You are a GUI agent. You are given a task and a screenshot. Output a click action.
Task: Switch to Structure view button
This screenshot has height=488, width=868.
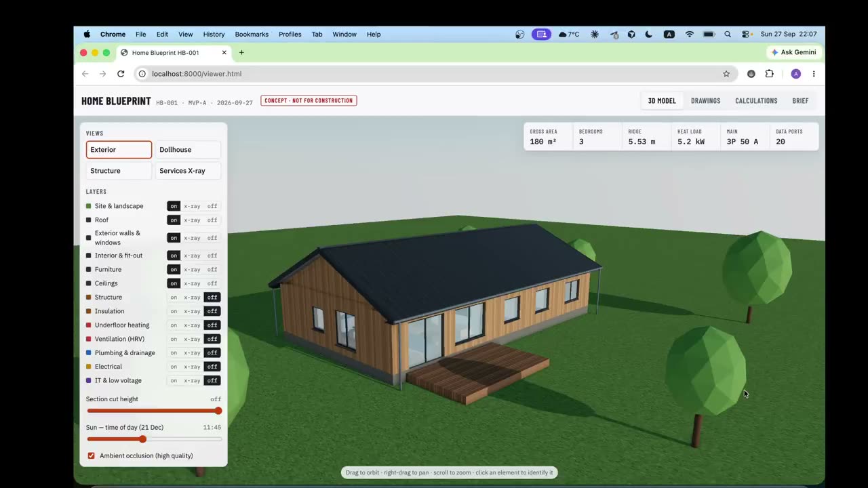coord(119,171)
